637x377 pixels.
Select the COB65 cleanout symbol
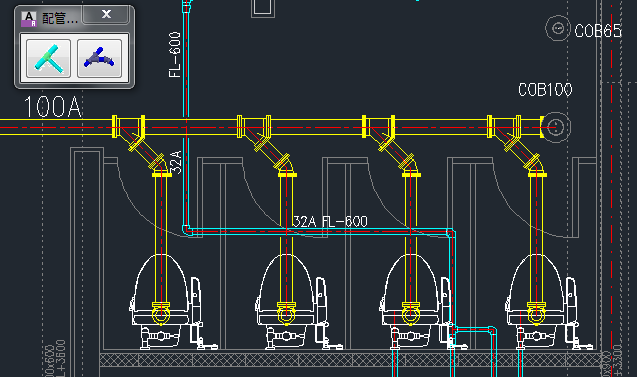(x=558, y=28)
